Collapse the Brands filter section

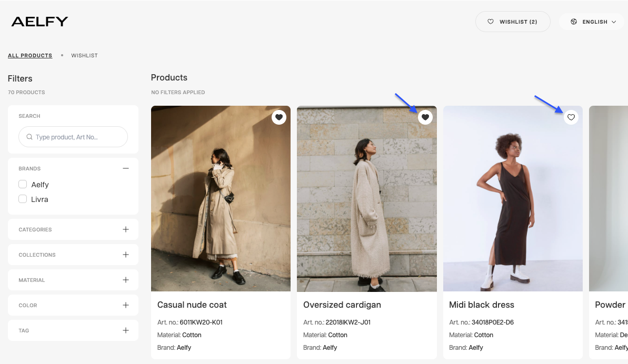[x=125, y=169]
